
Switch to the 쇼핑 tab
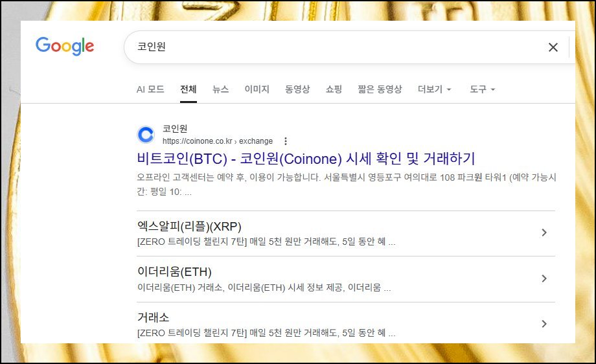(x=334, y=89)
